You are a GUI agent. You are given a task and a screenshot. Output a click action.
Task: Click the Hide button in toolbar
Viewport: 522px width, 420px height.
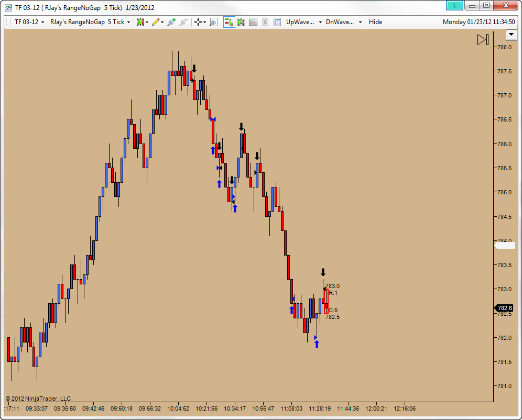pos(375,23)
